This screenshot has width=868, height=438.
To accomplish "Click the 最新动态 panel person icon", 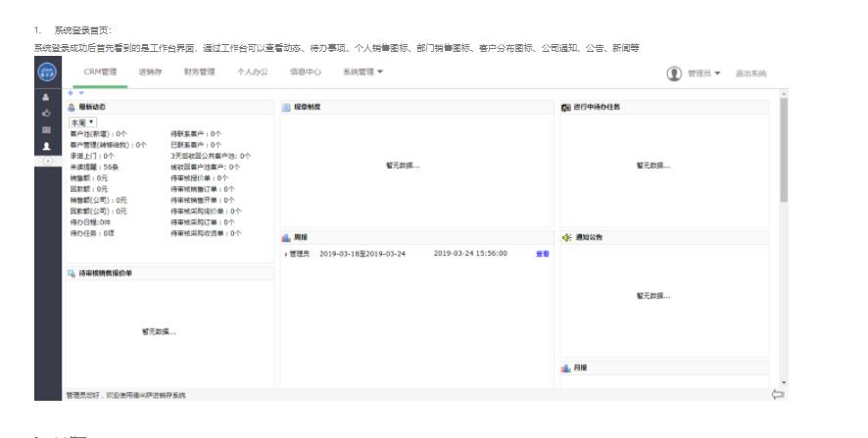I will pyautogui.click(x=72, y=107).
